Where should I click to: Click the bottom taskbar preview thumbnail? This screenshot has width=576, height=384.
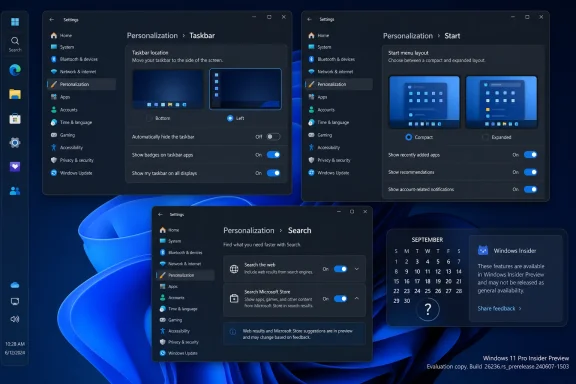point(168,89)
